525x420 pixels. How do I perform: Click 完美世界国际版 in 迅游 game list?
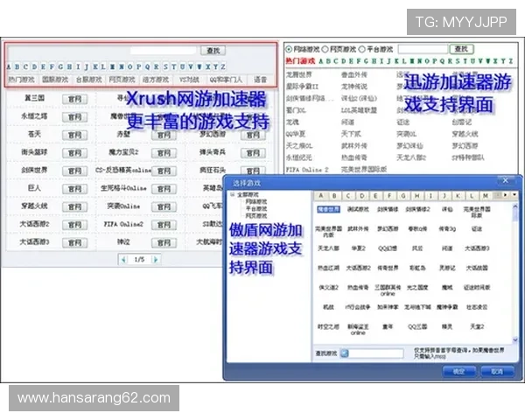pyautogui.click(x=364, y=170)
